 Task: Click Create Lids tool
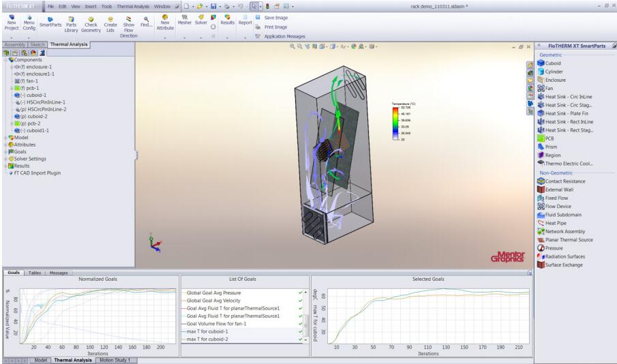point(110,25)
